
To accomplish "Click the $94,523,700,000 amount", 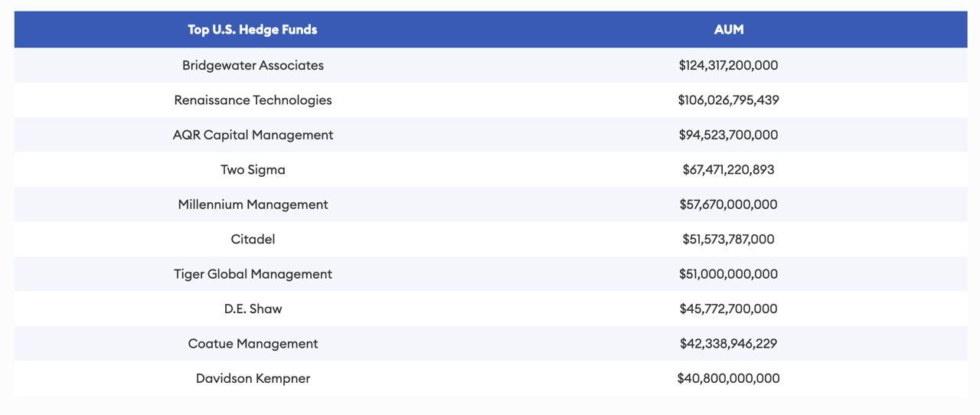I will point(728,135).
